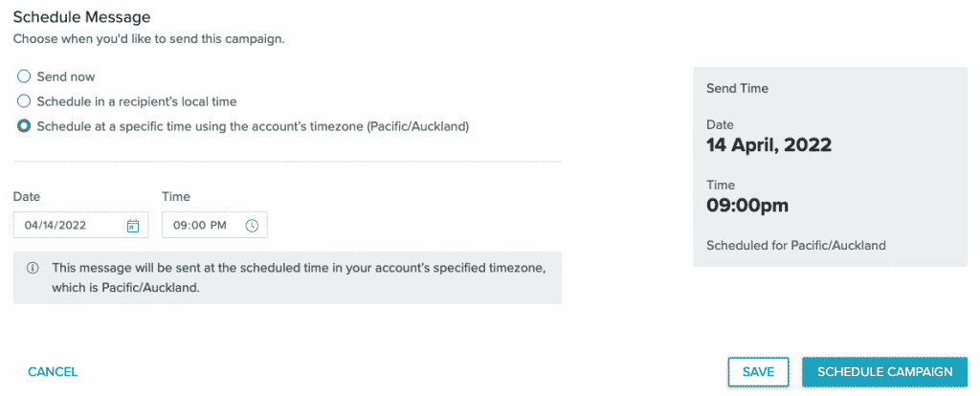Choose the recipient's local time radio button
This screenshot has height=396, width=980.
[x=24, y=100]
